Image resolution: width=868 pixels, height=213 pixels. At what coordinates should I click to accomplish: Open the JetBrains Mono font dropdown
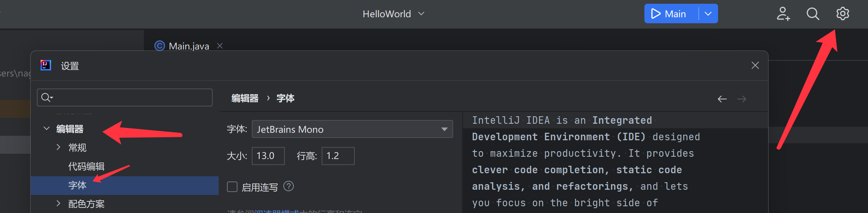tap(352, 129)
